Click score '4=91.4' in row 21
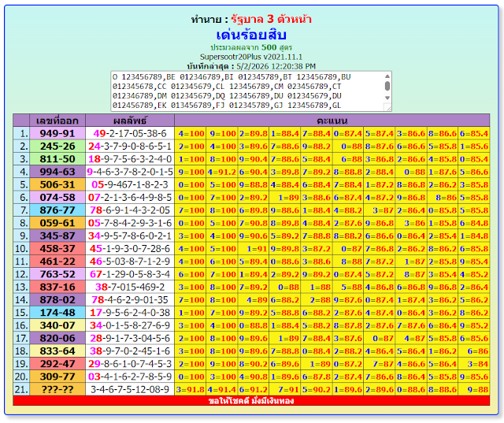The height and width of the screenshot is (423, 504). [222, 389]
